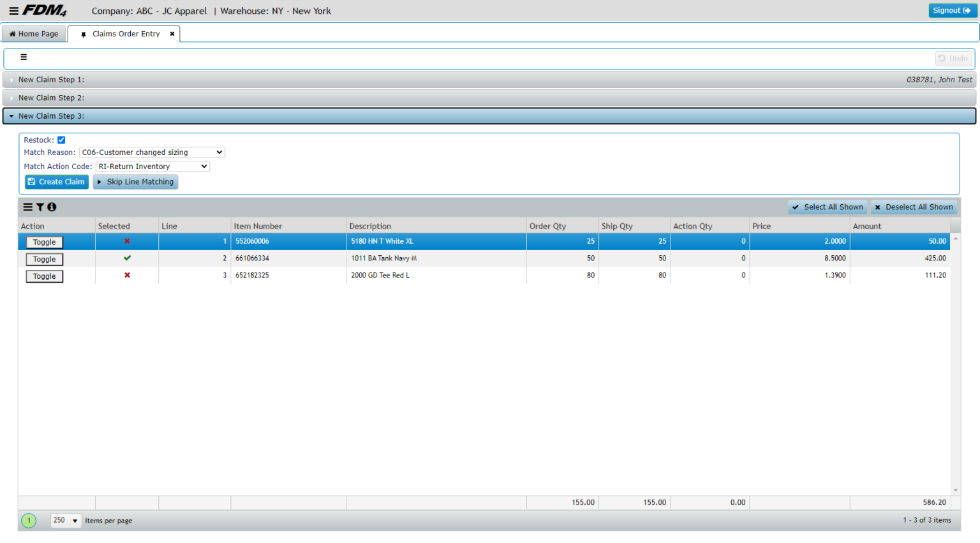Click the Create Claim button
Screen dimensions: 980x543
[x=56, y=181]
